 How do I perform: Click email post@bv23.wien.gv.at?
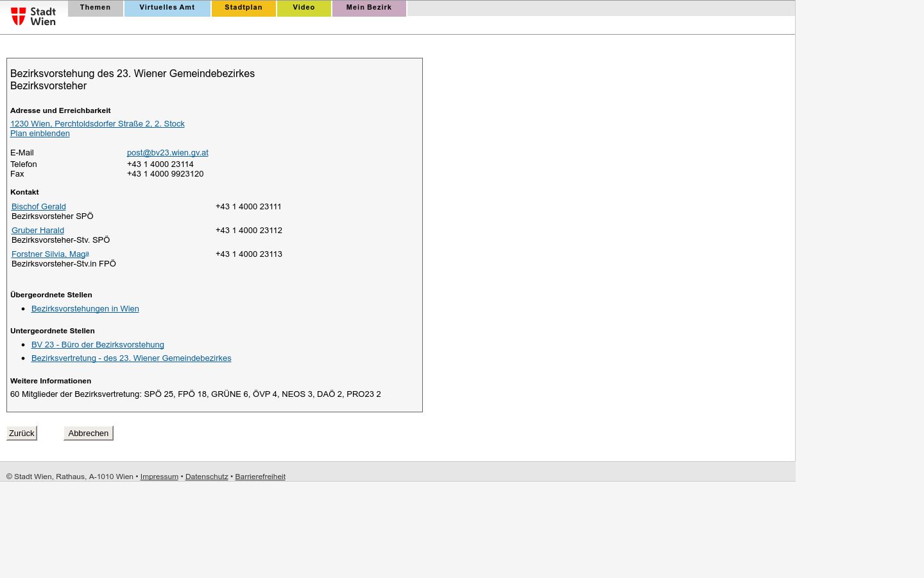coord(167,153)
